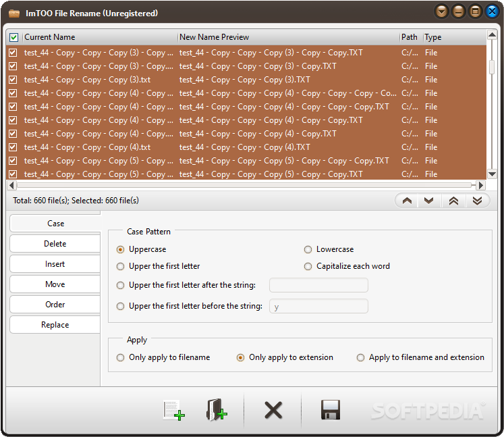Sort by Path column header
The height and width of the screenshot is (437, 504).
(411, 37)
